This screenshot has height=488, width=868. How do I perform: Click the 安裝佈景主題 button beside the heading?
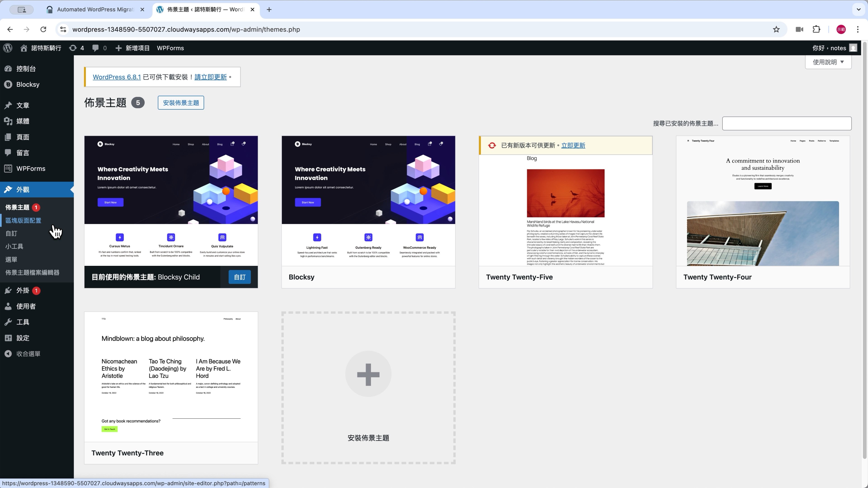tap(181, 103)
